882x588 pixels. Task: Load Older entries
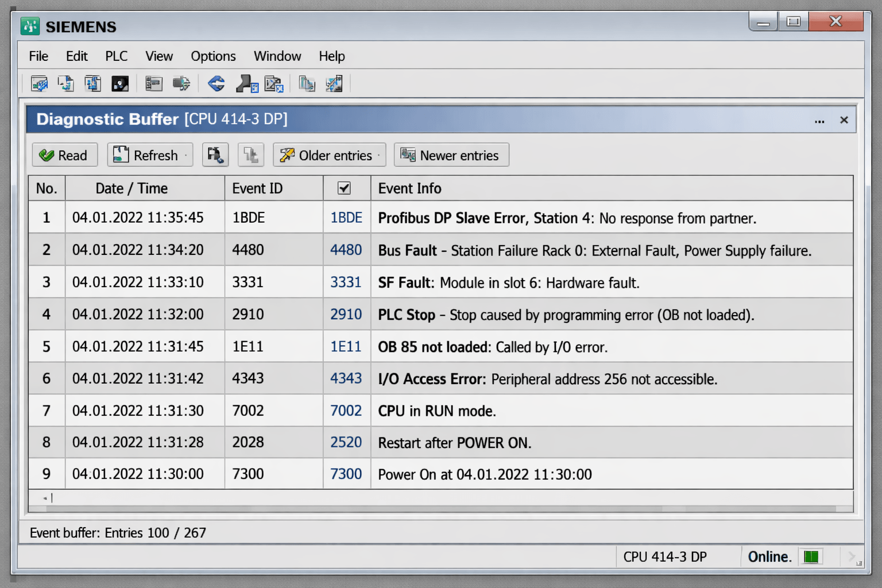(330, 155)
